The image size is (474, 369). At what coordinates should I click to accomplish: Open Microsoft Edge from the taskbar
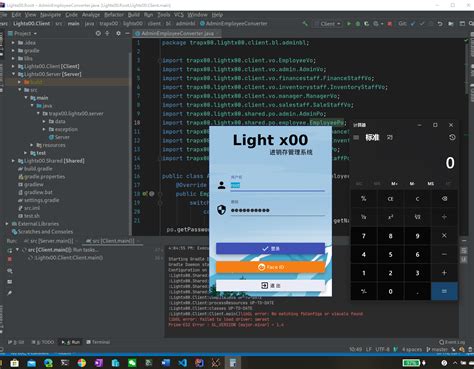(48, 363)
